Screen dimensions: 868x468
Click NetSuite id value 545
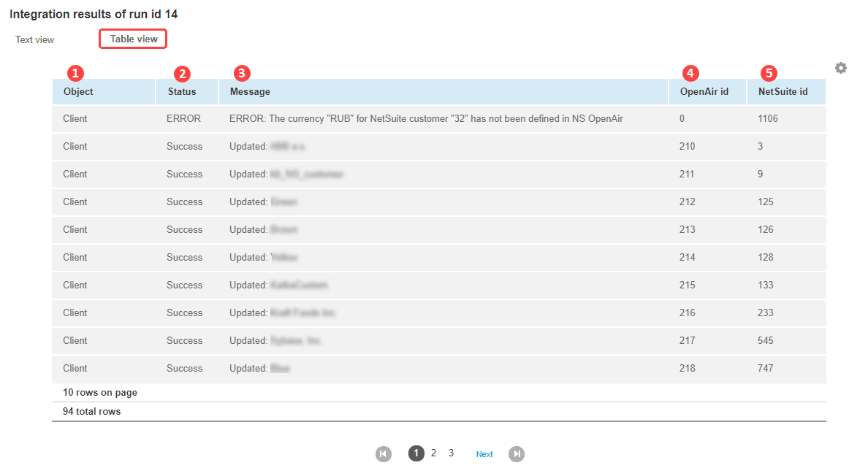pos(766,340)
